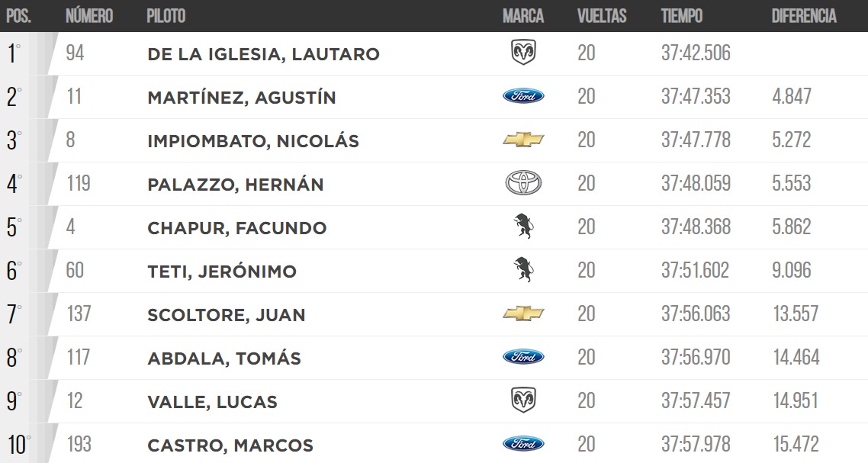Click the Ford logo for Castro, Marcos

tap(523, 444)
